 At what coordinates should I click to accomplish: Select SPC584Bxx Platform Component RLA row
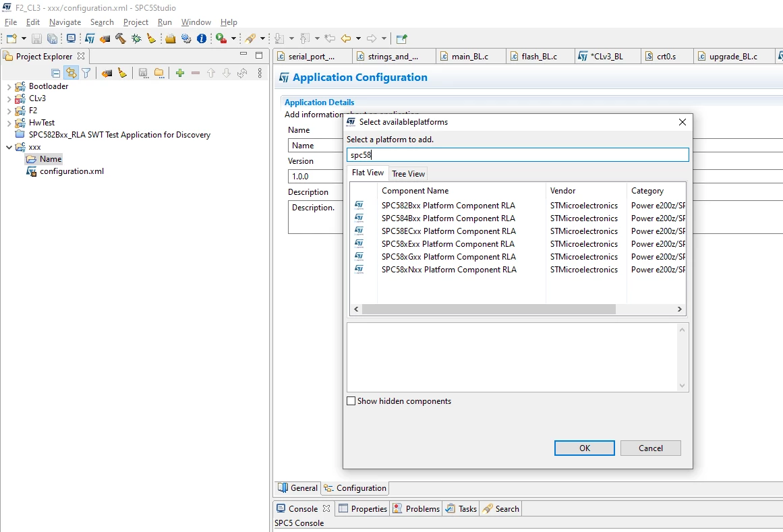[x=519, y=218]
